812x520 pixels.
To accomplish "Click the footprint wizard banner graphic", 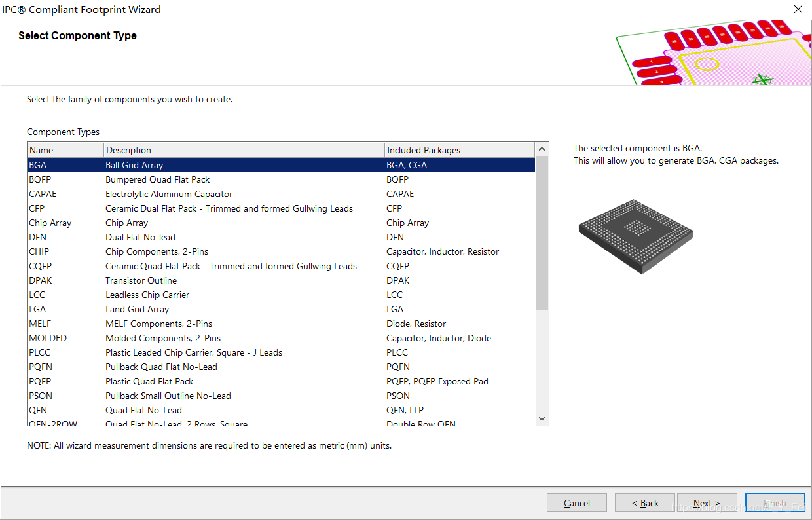I will (714, 54).
